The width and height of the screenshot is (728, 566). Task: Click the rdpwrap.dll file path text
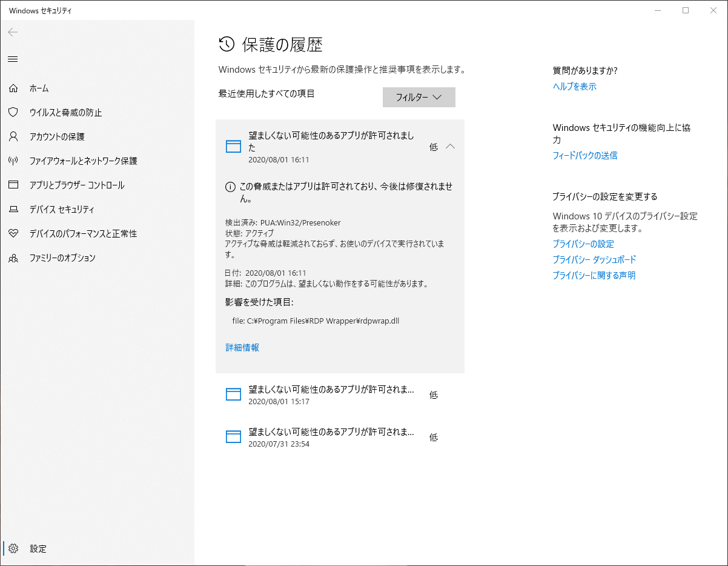316,321
